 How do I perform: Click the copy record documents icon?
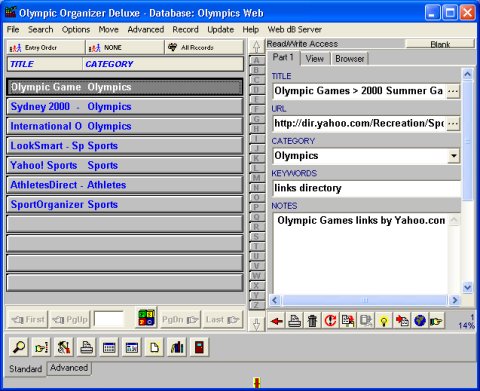(348, 321)
